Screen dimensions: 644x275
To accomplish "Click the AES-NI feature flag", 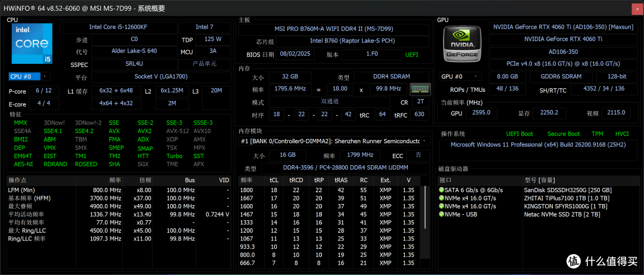I will click(x=22, y=164).
